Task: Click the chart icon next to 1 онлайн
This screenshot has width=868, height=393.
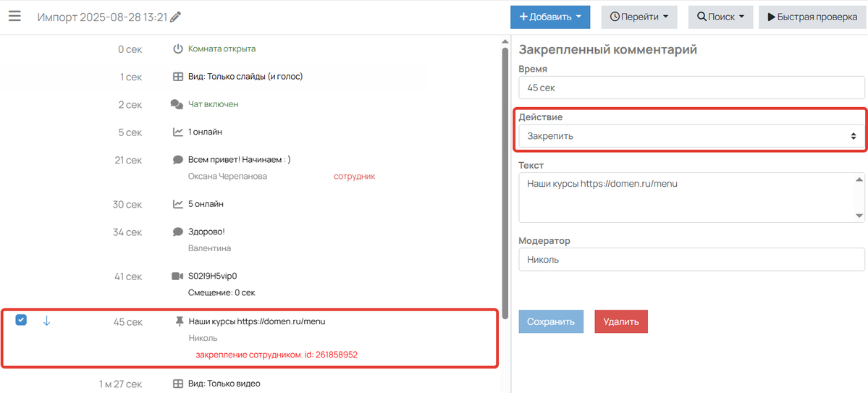Action: coord(177,132)
